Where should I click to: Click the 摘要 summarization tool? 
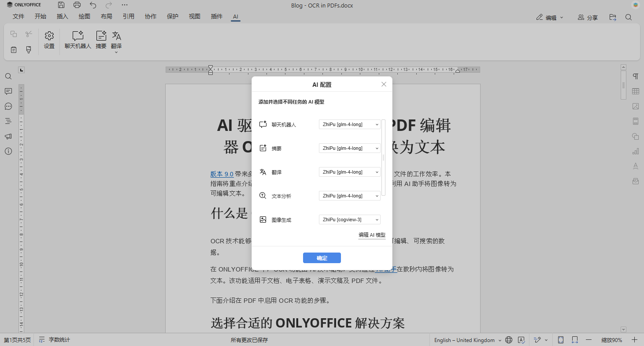point(101,40)
